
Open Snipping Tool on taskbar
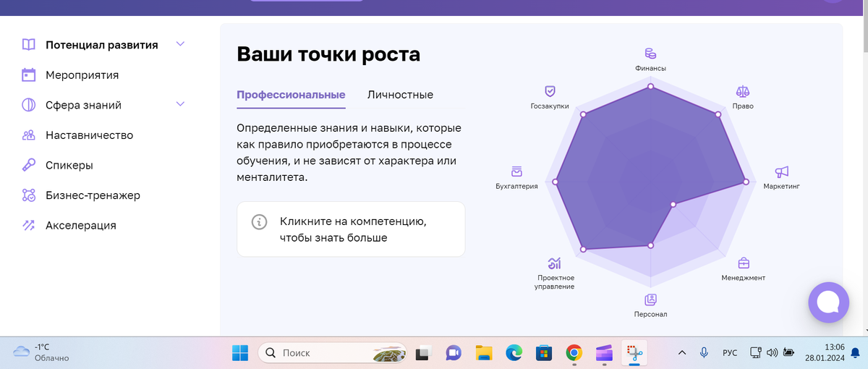coord(634,353)
